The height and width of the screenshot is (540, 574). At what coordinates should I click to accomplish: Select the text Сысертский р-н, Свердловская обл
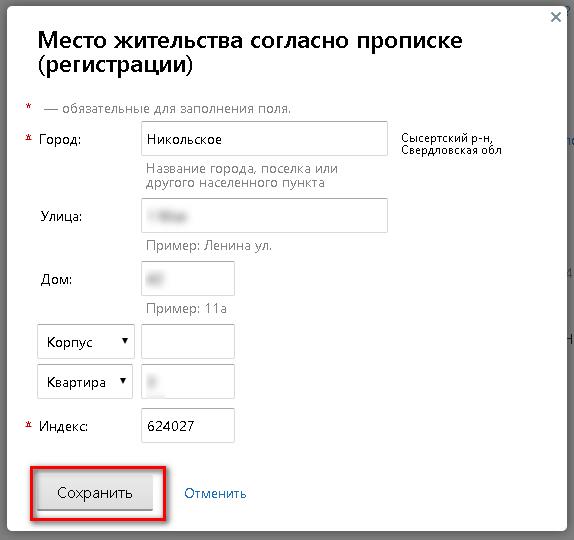coord(451,144)
